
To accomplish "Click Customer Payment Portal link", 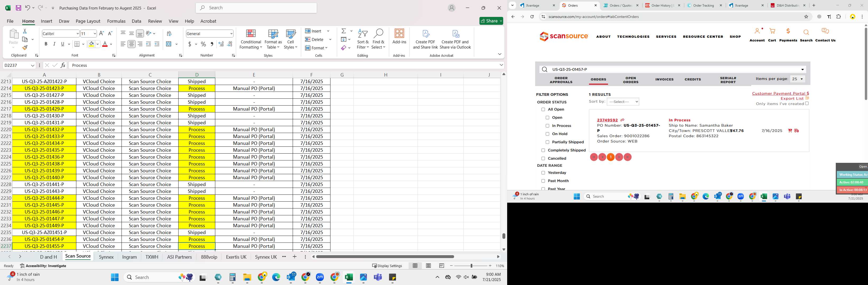I will tap(780, 93).
